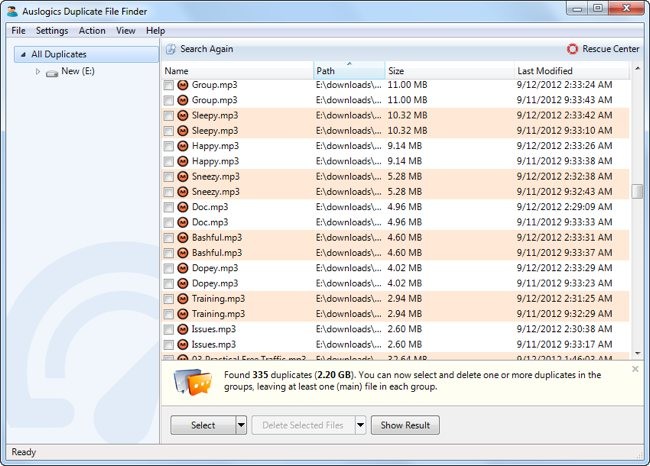Image resolution: width=650 pixels, height=466 pixels.
Task: Sort by the Size column header
Action: [449, 71]
